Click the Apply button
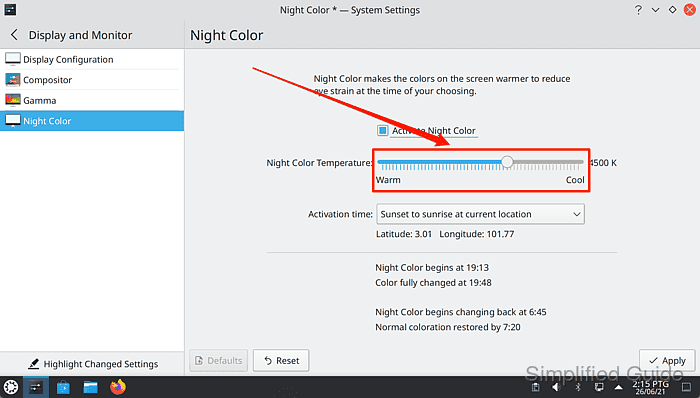 [x=667, y=361]
